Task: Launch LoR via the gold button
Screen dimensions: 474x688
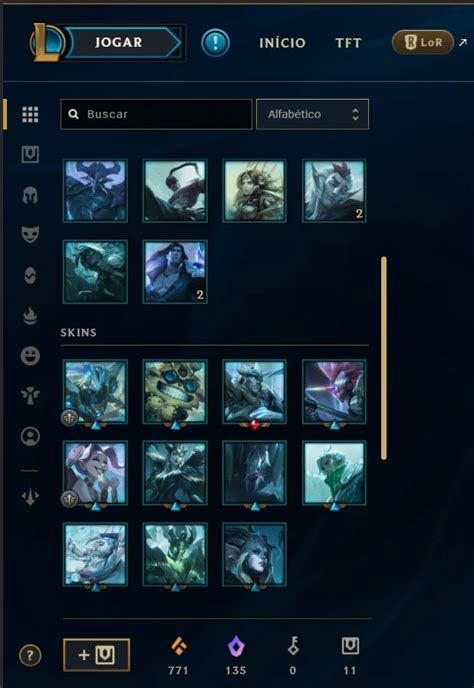Action: (423, 43)
